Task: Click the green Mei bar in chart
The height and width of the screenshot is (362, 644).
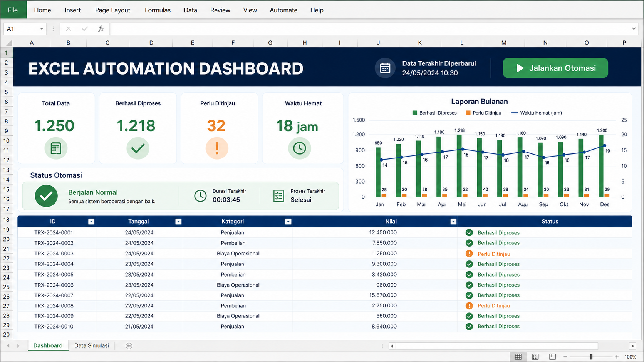Action: tap(459, 165)
